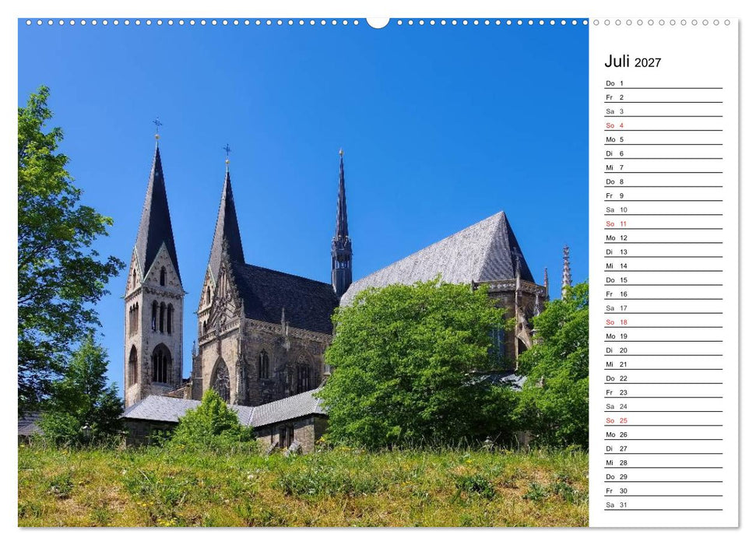This screenshot has width=756, height=545.
Task: Select the 'Fr 30' date row
Action: (663, 491)
